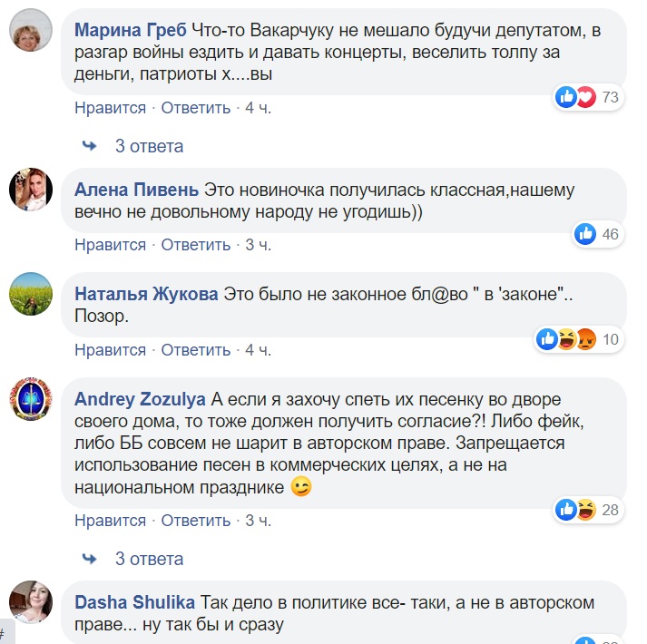Open reactions with 28 count on Andrey's comment
Viewport: 647px width, 644px height.
coord(588,510)
